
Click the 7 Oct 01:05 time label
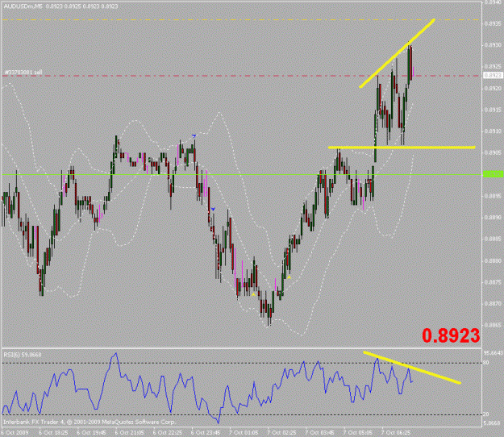tap(244, 432)
